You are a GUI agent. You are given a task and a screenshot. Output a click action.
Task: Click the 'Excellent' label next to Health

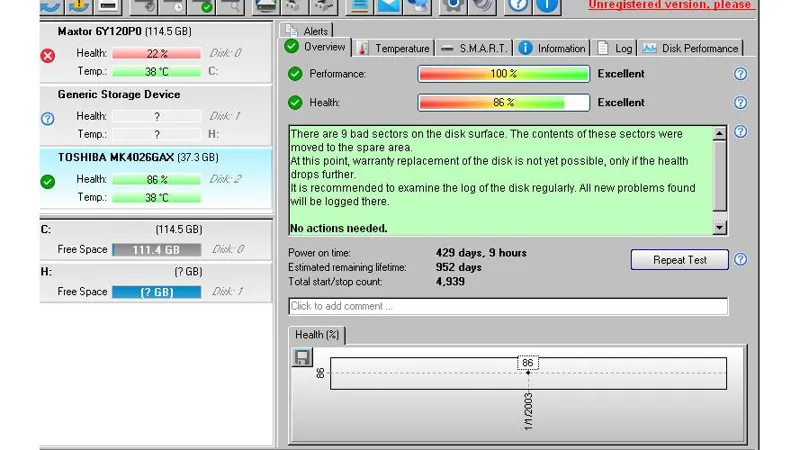coord(621,103)
